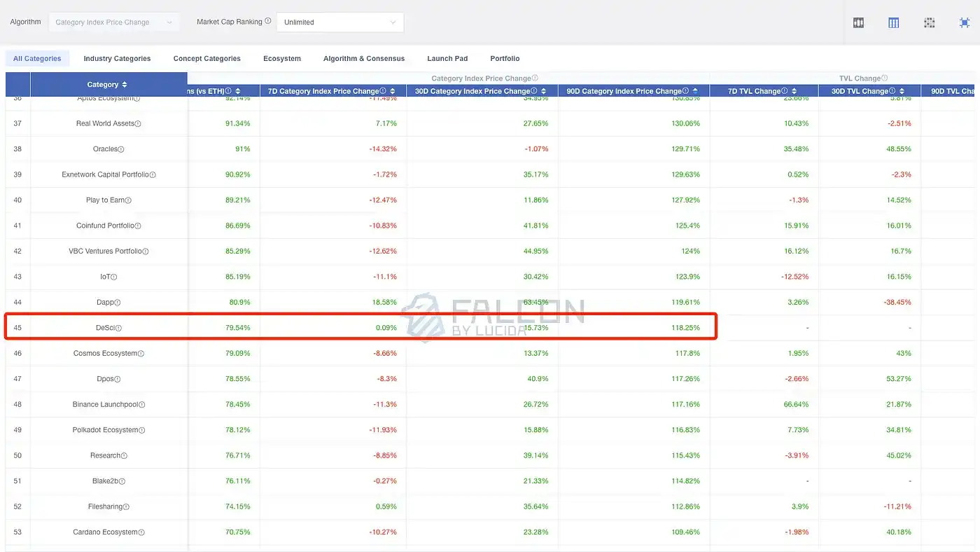This screenshot has height=552, width=980.
Task: Switch to Industry Categories tab
Action: (117, 59)
